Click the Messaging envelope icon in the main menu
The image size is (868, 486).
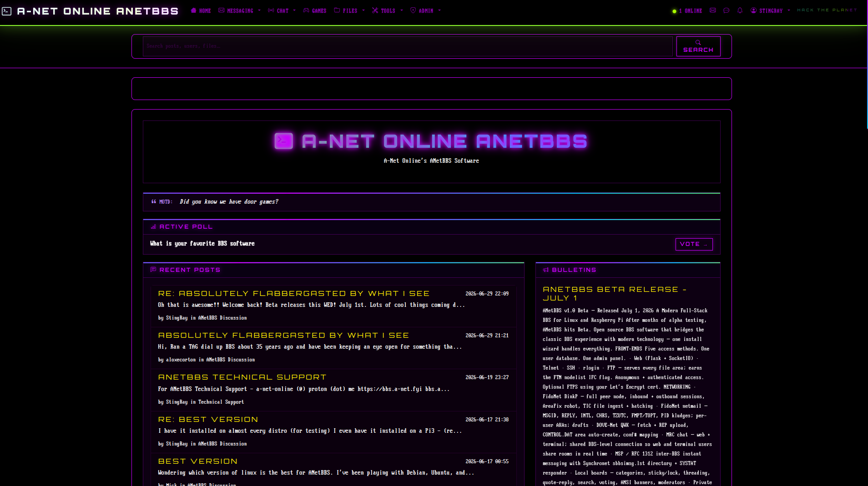(x=222, y=10)
